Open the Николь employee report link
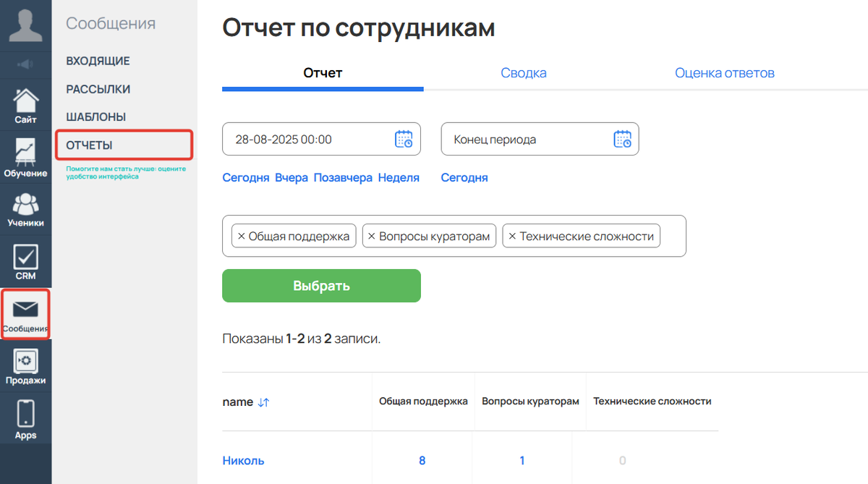Viewport: 868px width, 484px height. (244, 460)
